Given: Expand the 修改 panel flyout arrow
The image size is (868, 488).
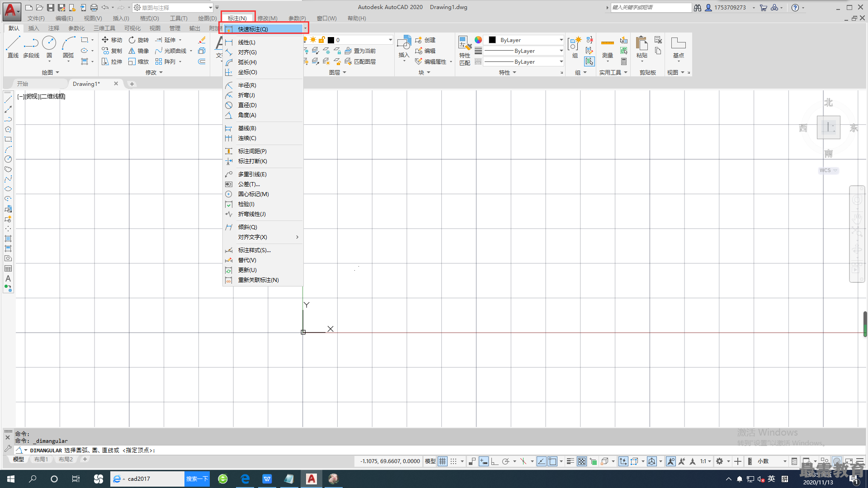Looking at the screenshot, I should point(160,72).
